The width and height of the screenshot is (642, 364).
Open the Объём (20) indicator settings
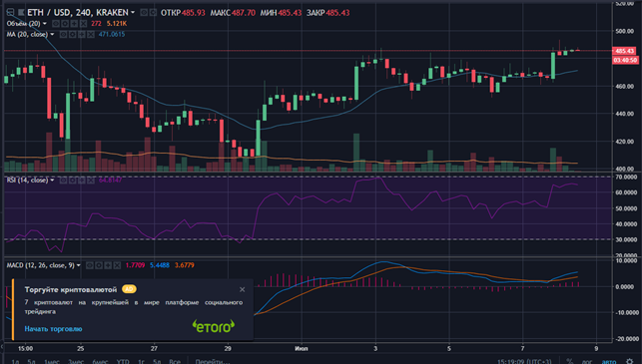point(65,24)
